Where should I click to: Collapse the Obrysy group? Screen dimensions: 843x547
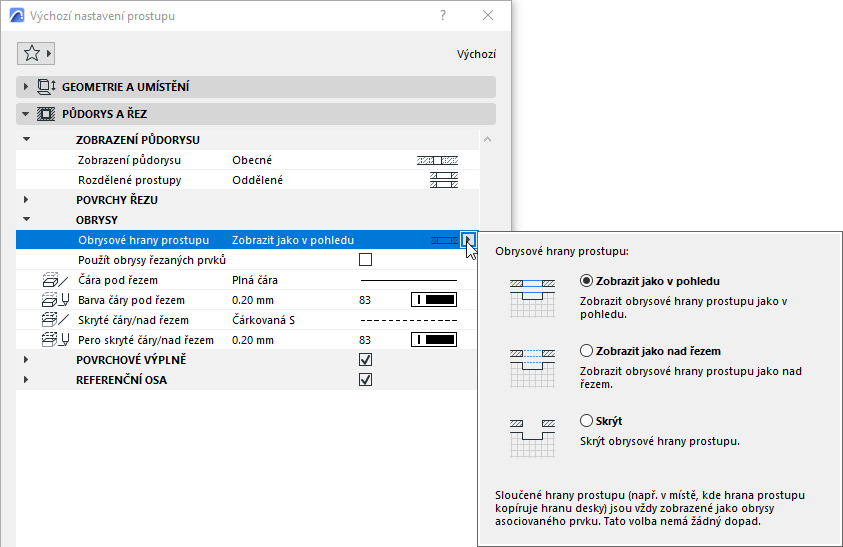[x=26, y=219]
